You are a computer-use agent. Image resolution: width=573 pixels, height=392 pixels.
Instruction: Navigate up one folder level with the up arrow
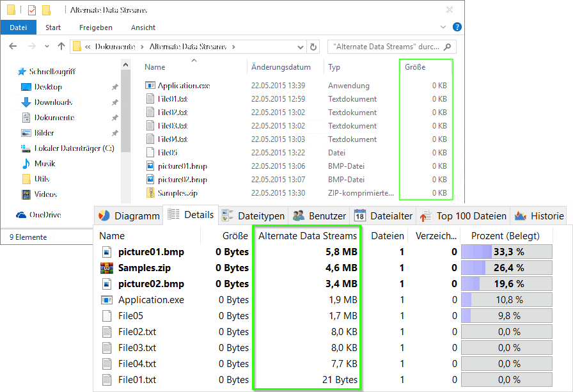[61, 47]
